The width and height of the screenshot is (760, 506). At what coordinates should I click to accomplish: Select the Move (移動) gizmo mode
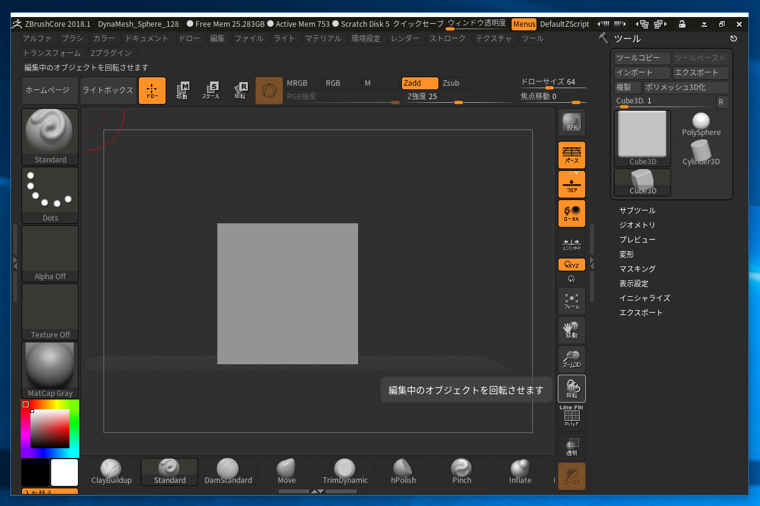[x=182, y=91]
